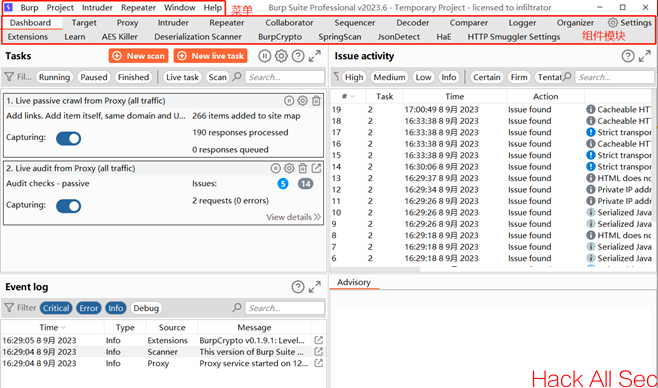
Task: Open Scanner event details popup icon
Action: [x=319, y=352]
